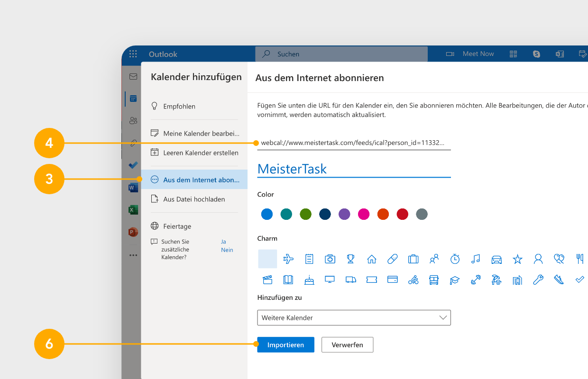Screen dimensions: 588x379
Task: Choose the clapperboard charm
Action: pyautogui.click(x=267, y=280)
